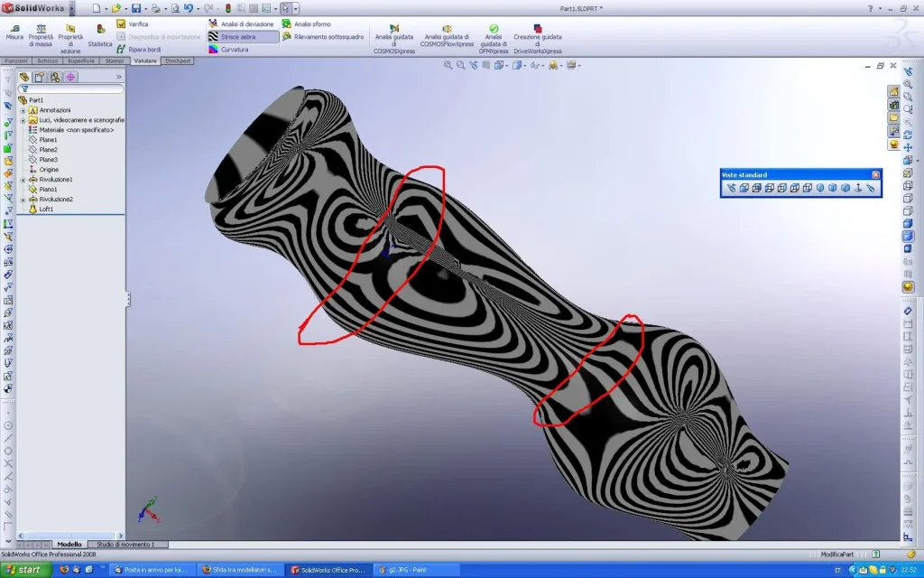Image resolution: width=924 pixels, height=578 pixels.
Task: Switch to the Superficie tab
Action: click(x=80, y=61)
